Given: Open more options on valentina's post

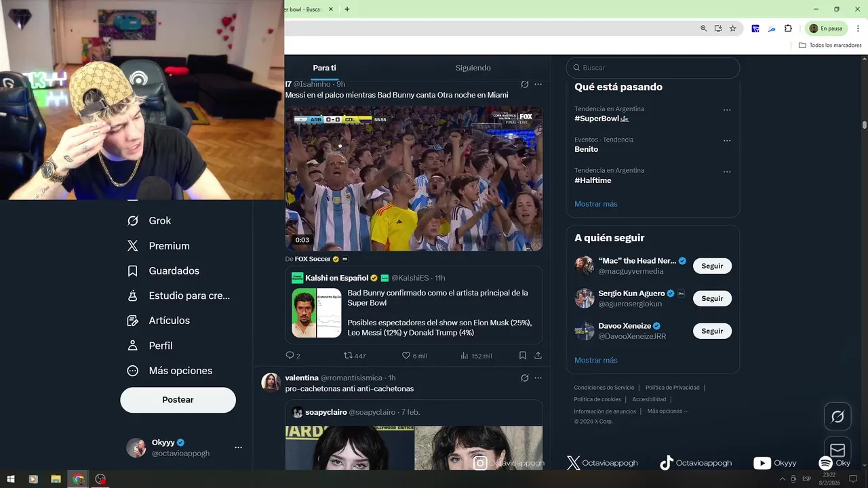Looking at the screenshot, I should coord(538,378).
